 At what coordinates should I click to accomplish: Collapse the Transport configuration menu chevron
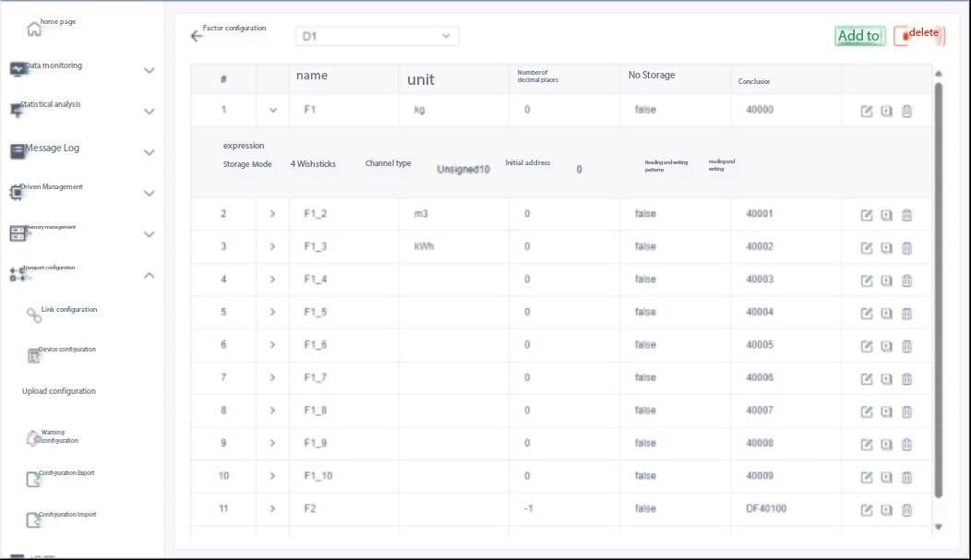[150, 275]
